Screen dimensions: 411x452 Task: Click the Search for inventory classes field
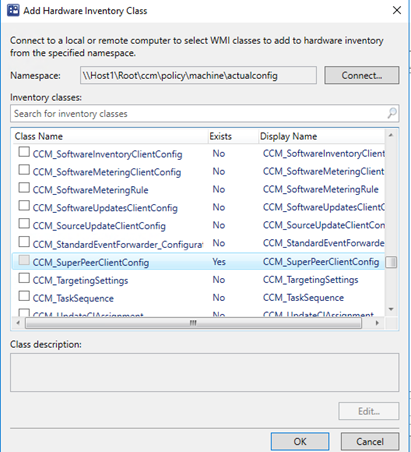coord(205,114)
